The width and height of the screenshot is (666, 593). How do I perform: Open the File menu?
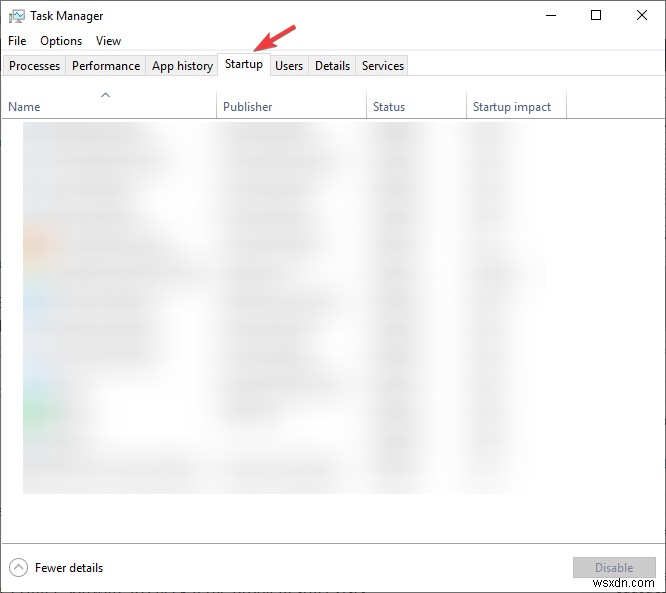17,41
